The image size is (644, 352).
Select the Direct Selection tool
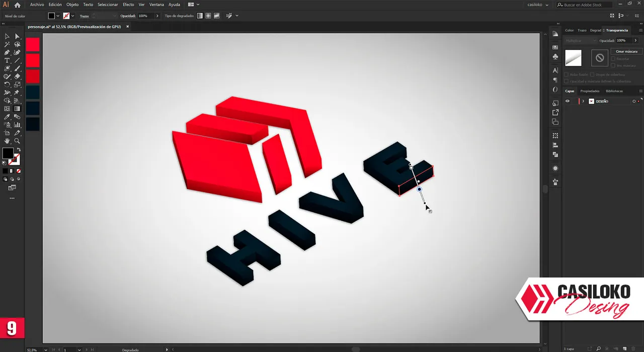pos(17,36)
